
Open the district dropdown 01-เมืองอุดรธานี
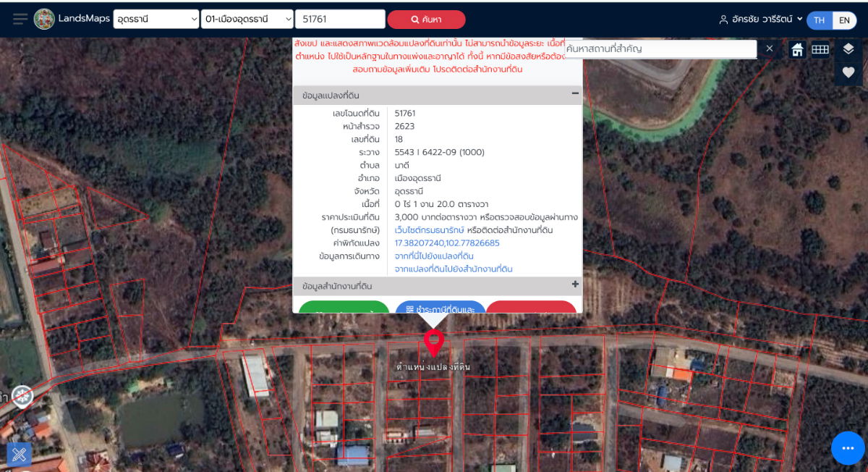(247, 20)
